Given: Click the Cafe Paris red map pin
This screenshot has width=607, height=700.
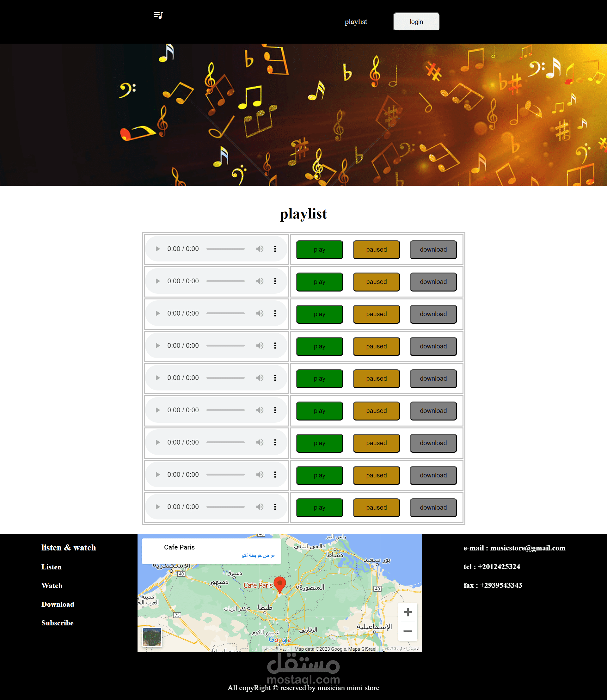Looking at the screenshot, I should [280, 584].
